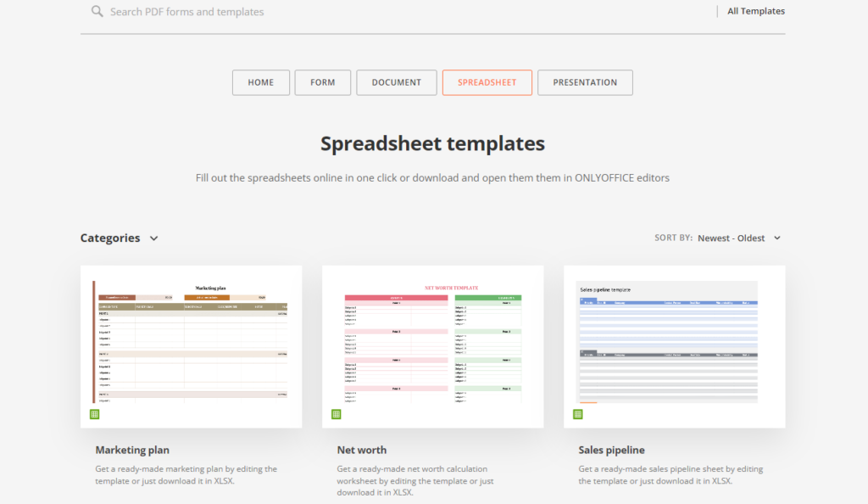The width and height of the screenshot is (868, 504).
Task: Open the Net worth template
Action: [x=361, y=450]
